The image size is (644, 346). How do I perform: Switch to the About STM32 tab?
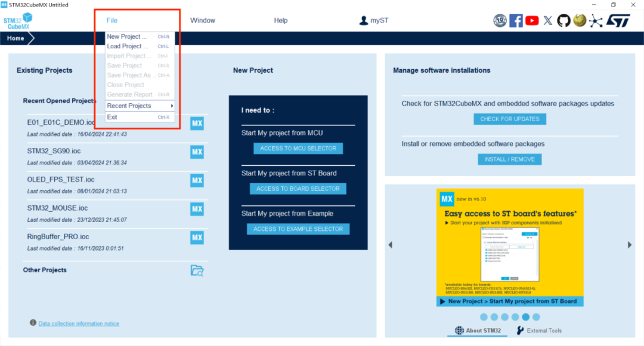click(x=477, y=330)
